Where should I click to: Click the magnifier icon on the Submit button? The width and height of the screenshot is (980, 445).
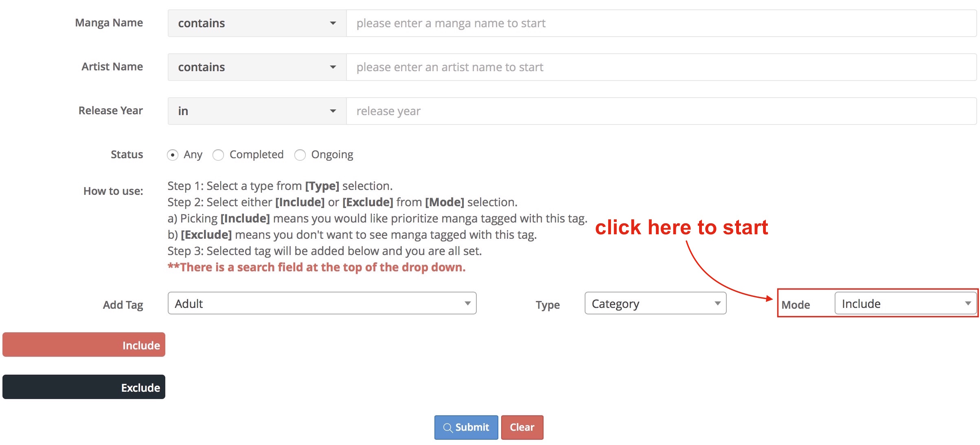tap(447, 428)
